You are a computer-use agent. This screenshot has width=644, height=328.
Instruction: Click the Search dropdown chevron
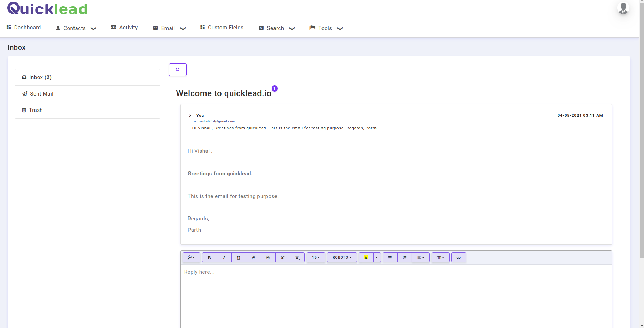[x=292, y=29]
